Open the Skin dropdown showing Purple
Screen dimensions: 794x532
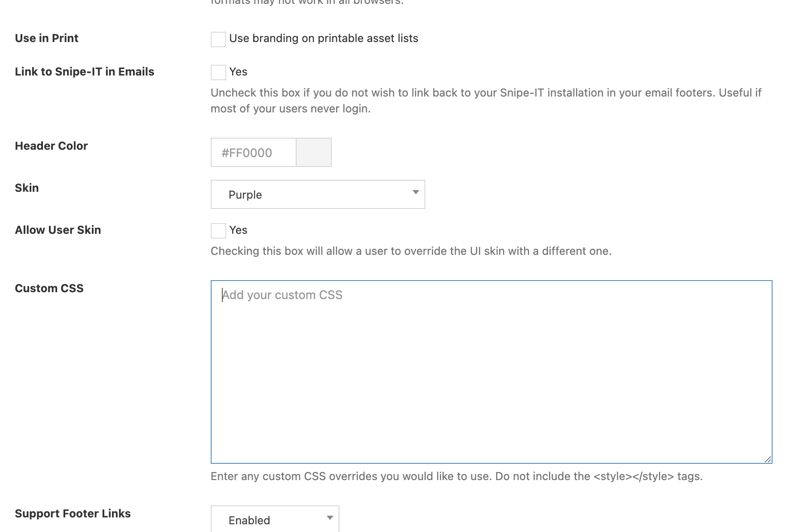click(318, 194)
